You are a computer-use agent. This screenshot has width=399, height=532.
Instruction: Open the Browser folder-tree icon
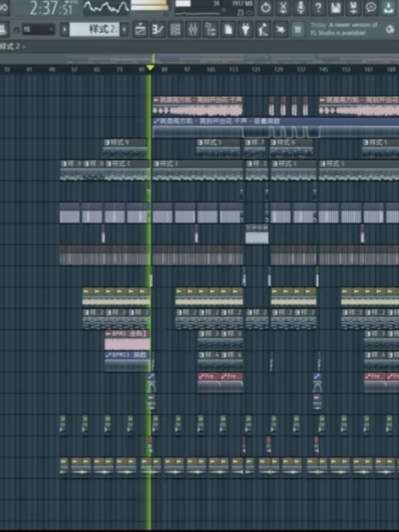[x=211, y=30]
